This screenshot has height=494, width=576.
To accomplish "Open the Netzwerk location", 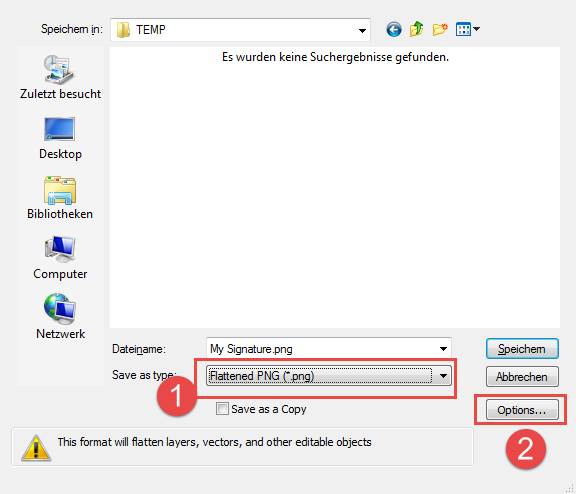I will point(60,317).
